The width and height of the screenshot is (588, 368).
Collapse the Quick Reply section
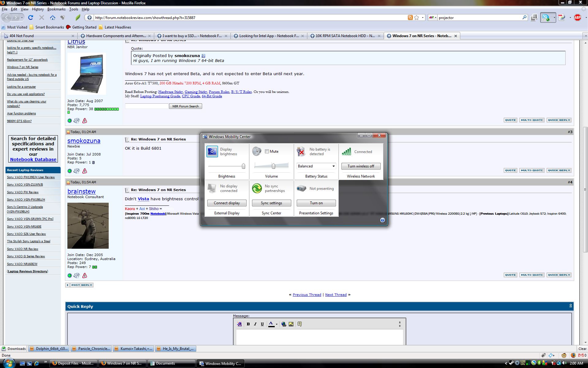[571, 306]
